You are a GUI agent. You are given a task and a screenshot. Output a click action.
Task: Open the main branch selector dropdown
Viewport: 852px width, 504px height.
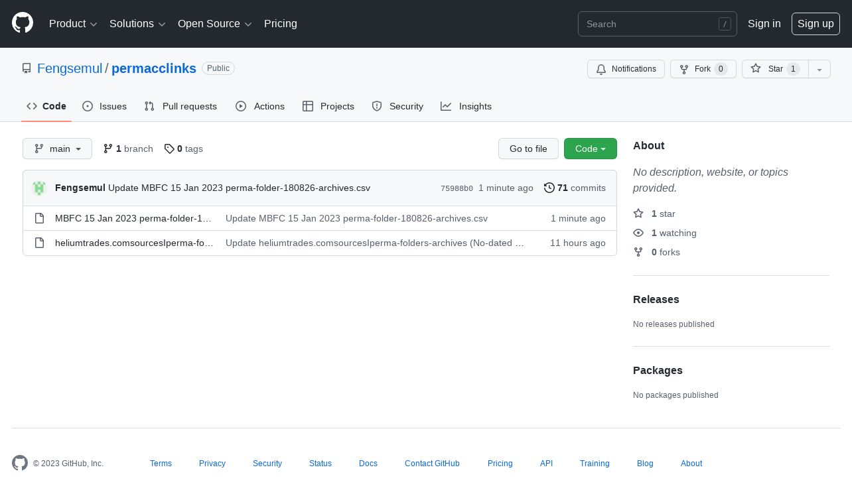coord(57,149)
